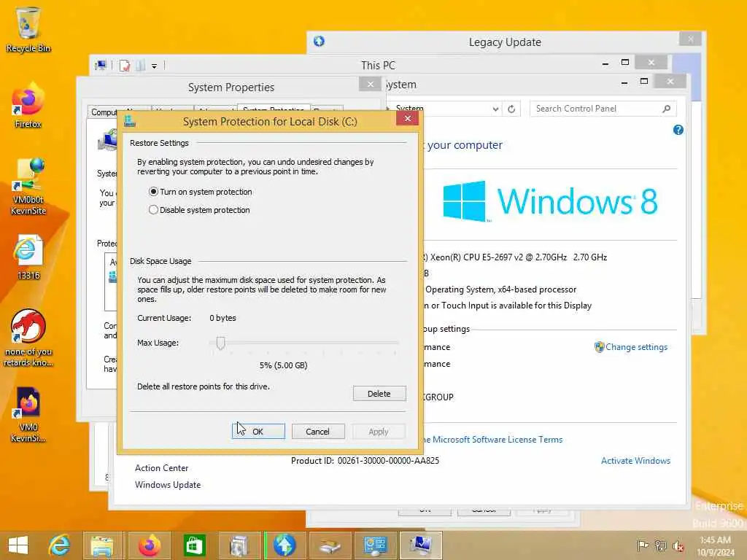The width and height of the screenshot is (747, 560).
Task: Minimize the This PC window
Action: tap(605, 63)
